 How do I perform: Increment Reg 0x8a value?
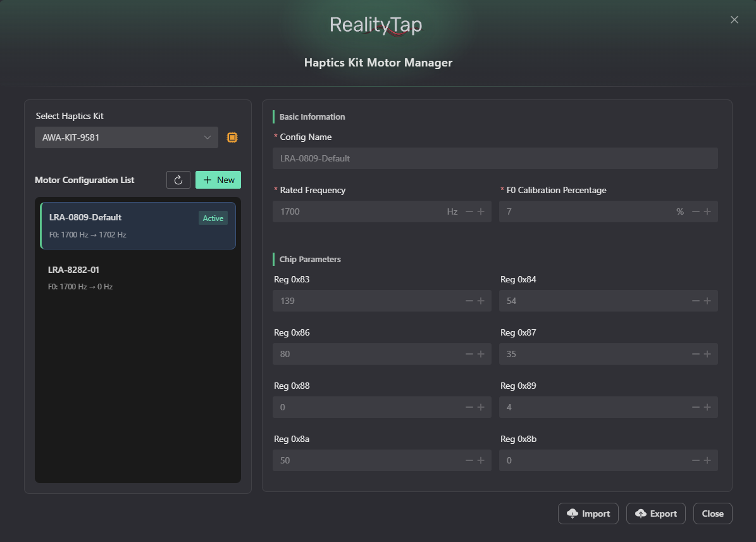tap(481, 460)
